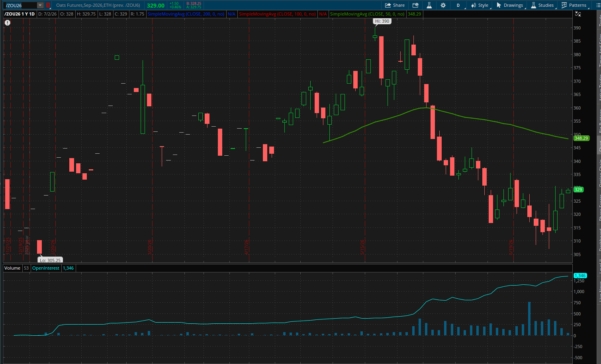Click the tallest volume bar in June

(x=529, y=319)
